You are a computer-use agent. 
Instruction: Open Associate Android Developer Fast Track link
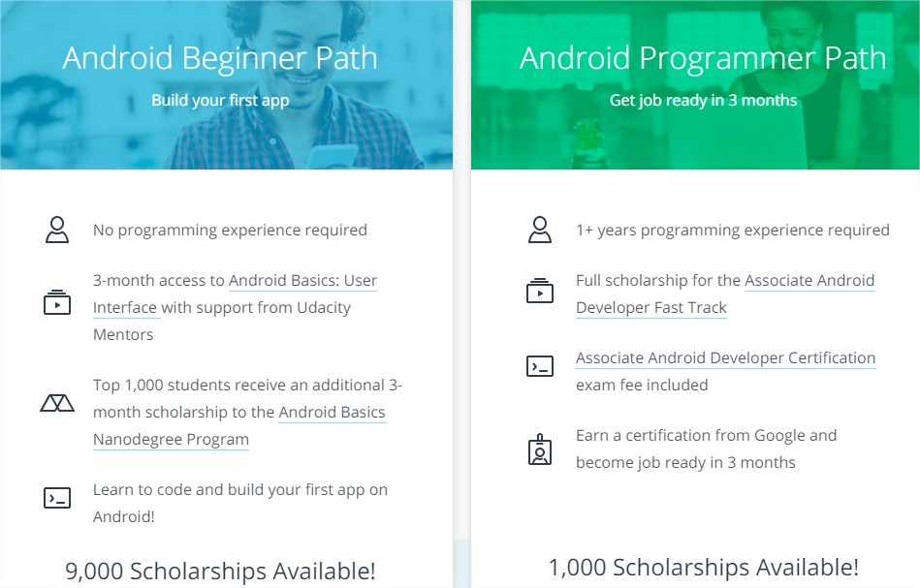(x=725, y=294)
